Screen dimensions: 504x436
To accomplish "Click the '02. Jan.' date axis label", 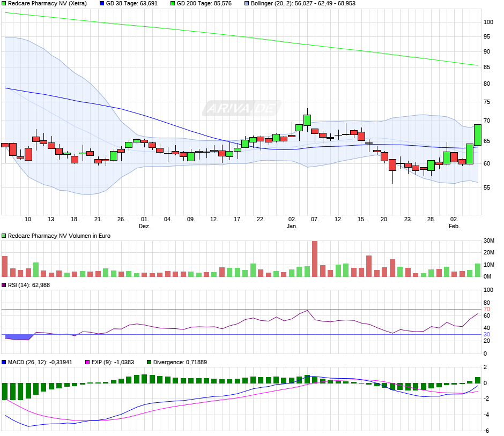I will [292, 222].
